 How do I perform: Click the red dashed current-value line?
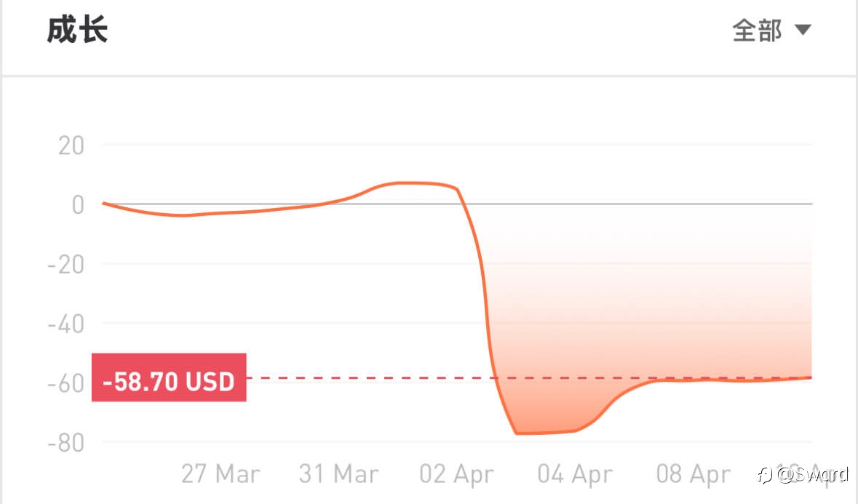(x=528, y=377)
